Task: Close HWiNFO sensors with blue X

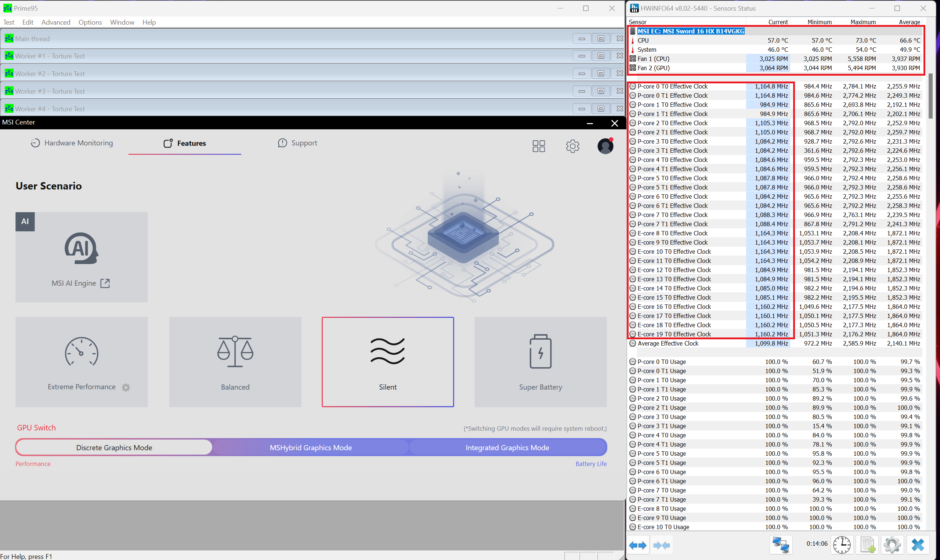Action: pos(918,545)
